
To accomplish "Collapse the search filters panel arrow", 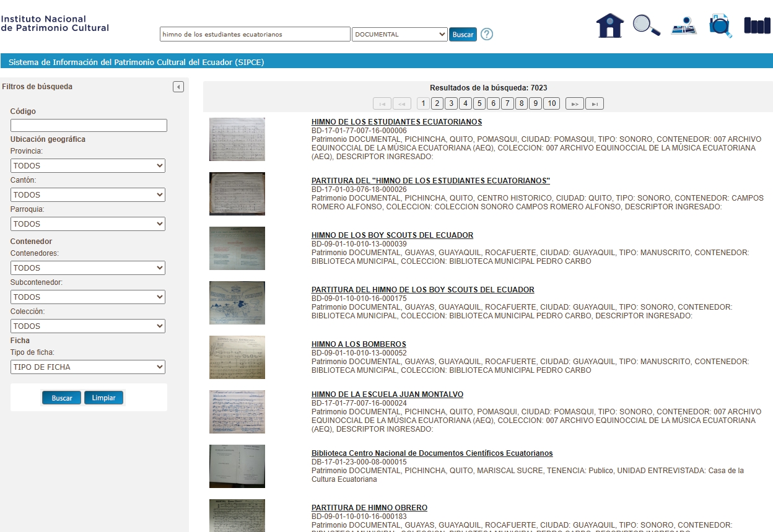I will coord(178,87).
